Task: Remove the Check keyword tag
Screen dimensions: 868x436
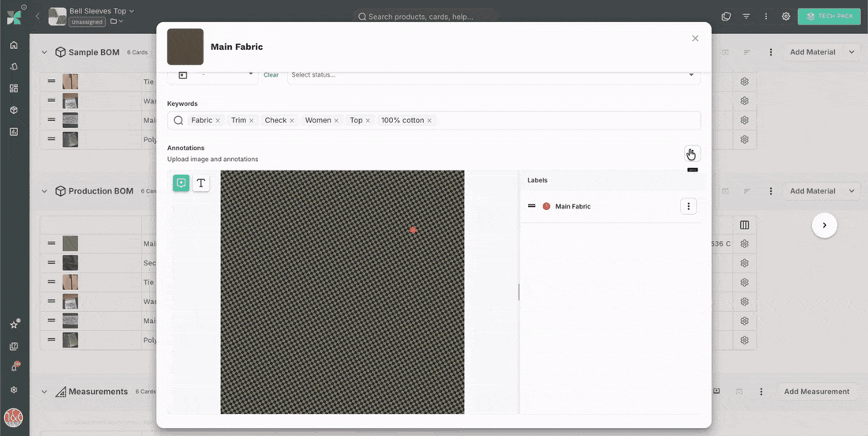Action: tap(292, 120)
